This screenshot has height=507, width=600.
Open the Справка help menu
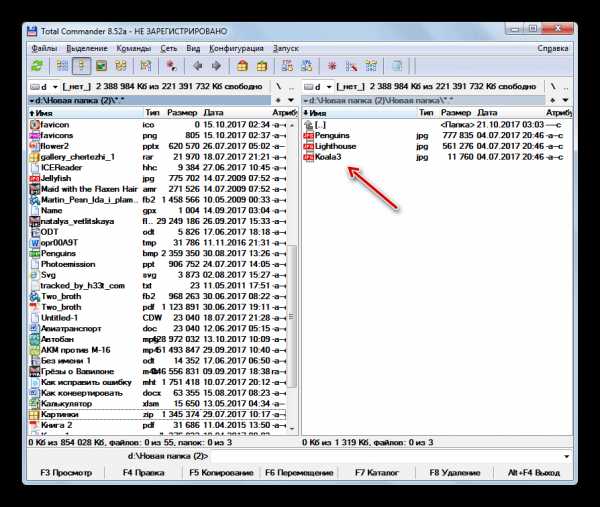tap(553, 49)
